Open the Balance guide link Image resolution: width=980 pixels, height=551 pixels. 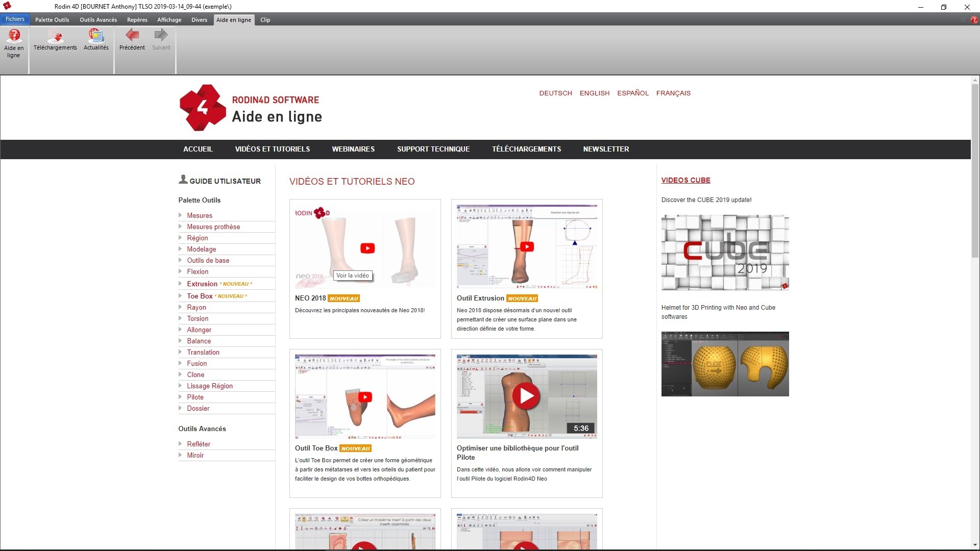[x=199, y=341]
